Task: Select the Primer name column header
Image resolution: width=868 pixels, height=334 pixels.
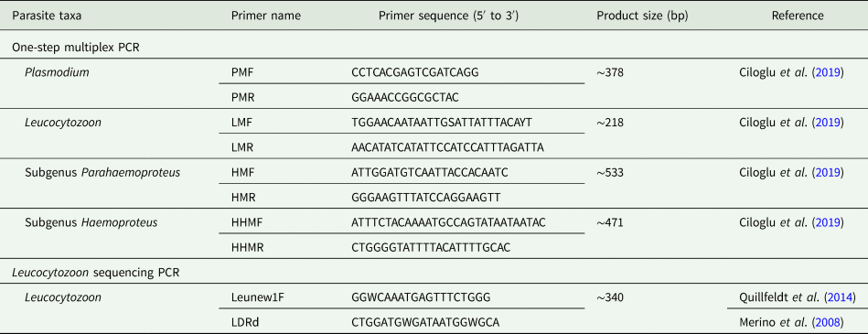Action: (x=265, y=16)
